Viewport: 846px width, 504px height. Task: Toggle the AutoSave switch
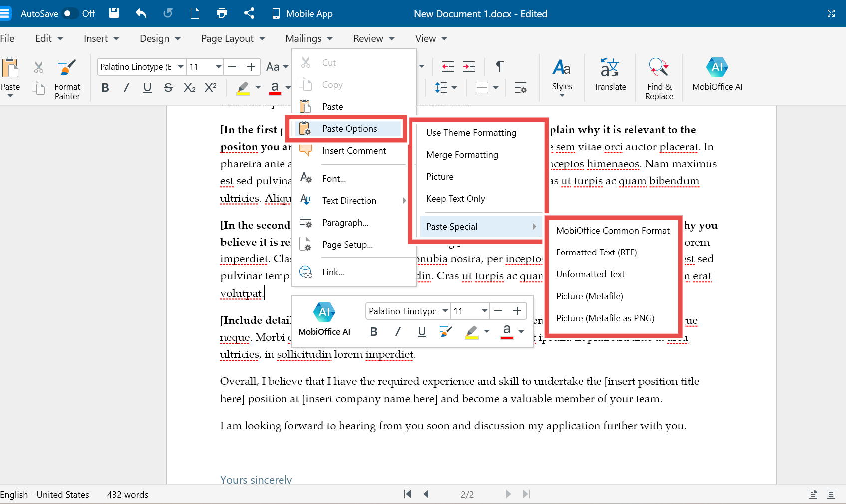click(x=70, y=13)
